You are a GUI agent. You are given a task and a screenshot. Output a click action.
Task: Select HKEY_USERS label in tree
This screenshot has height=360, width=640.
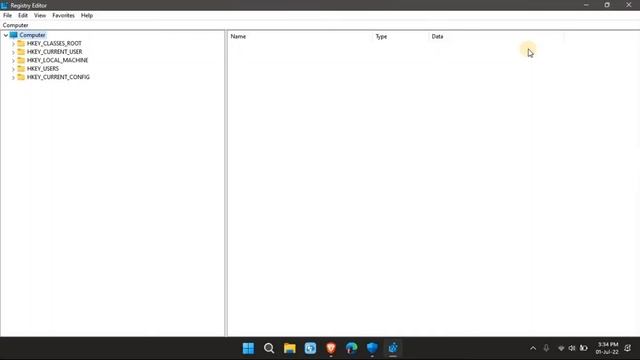(43, 69)
